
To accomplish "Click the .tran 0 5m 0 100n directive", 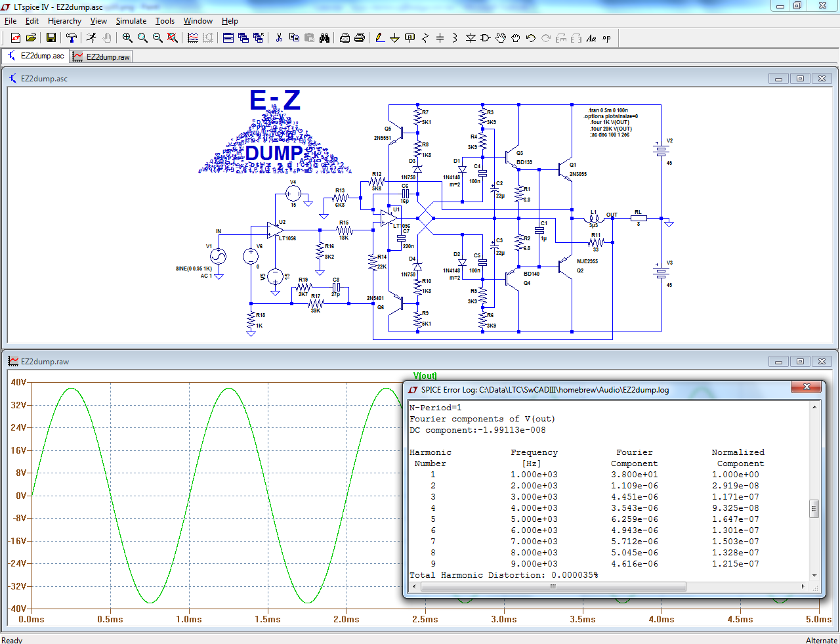I will (x=608, y=110).
